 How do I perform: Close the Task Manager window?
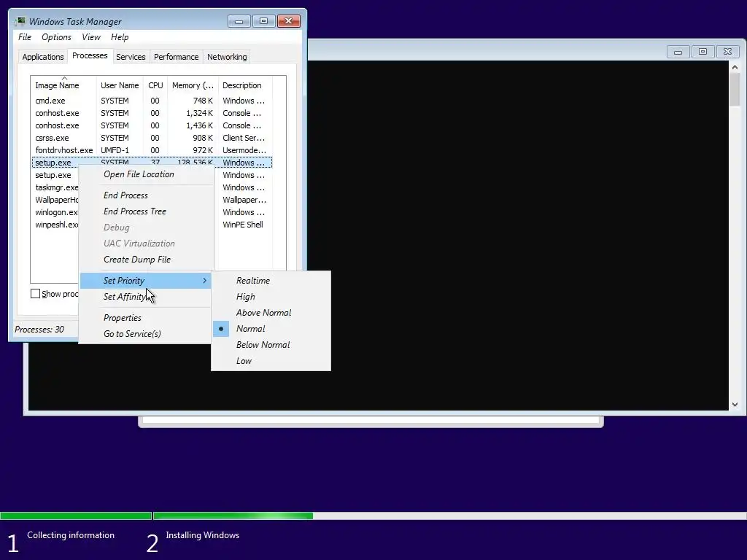click(x=289, y=21)
